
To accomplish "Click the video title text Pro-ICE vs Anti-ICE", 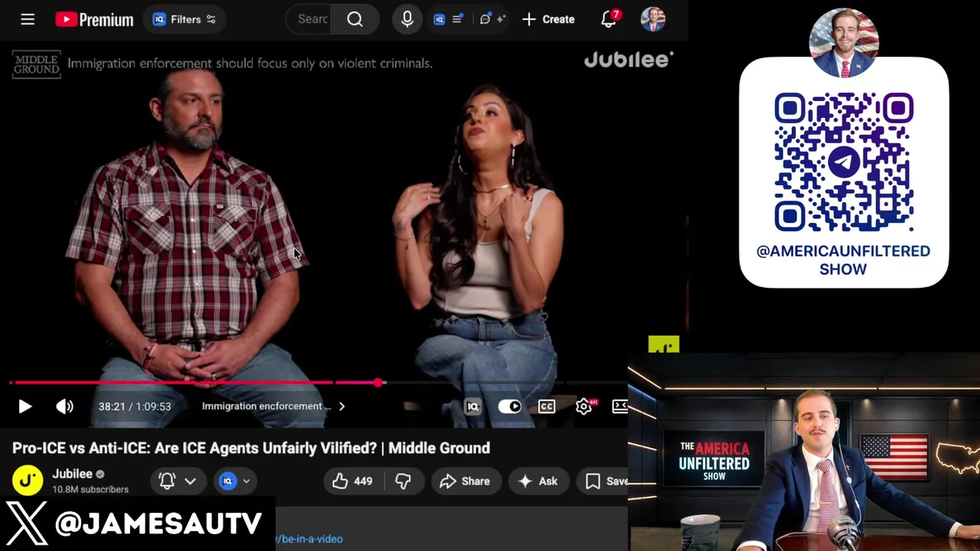I will click(251, 448).
